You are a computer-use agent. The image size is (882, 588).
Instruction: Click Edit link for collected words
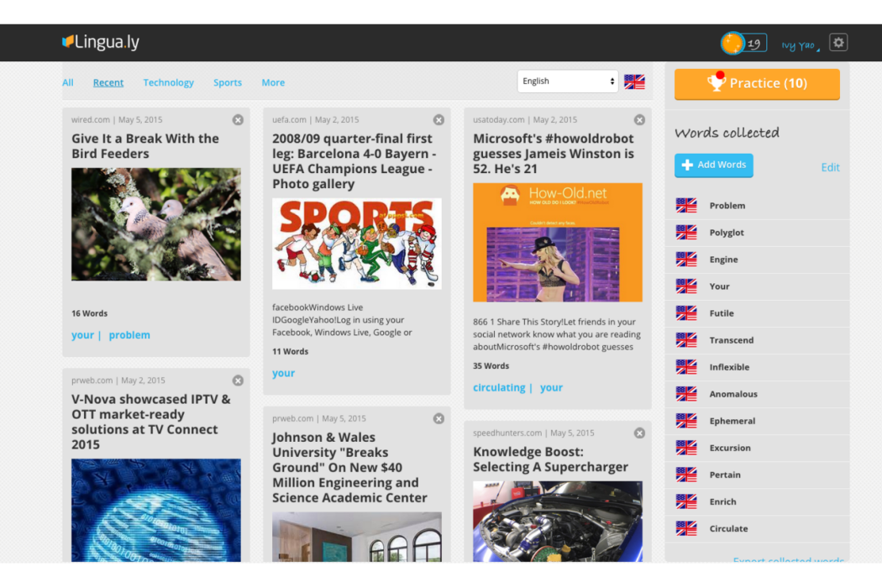pos(830,167)
